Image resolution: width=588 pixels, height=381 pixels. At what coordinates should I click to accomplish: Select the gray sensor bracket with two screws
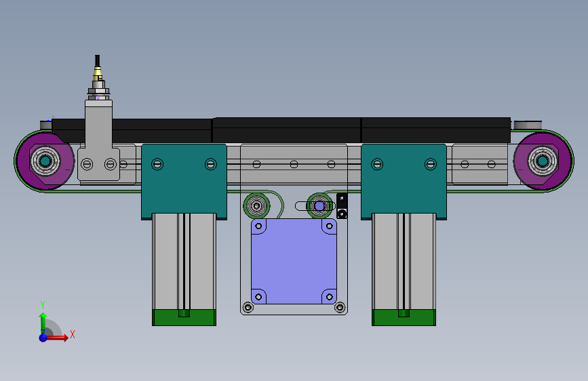click(98, 140)
